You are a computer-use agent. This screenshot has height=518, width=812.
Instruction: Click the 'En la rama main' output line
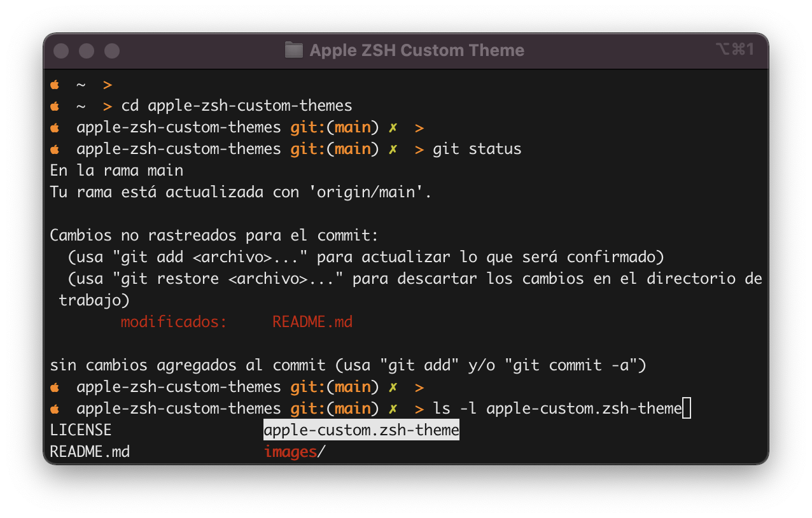click(x=116, y=171)
